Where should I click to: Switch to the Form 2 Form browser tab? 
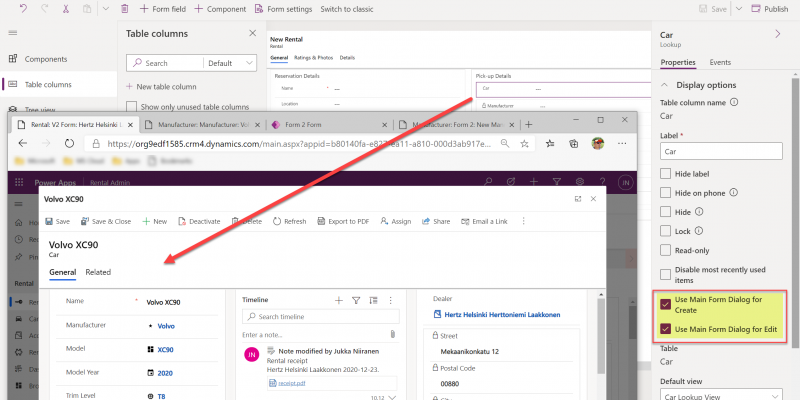pos(331,124)
